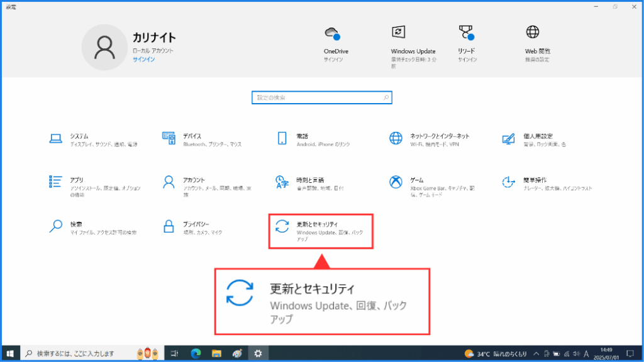The height and width of the screenshot is (362, 644).
Task: Open the 検索 (Search) settings category
Action: click(93, 228)
